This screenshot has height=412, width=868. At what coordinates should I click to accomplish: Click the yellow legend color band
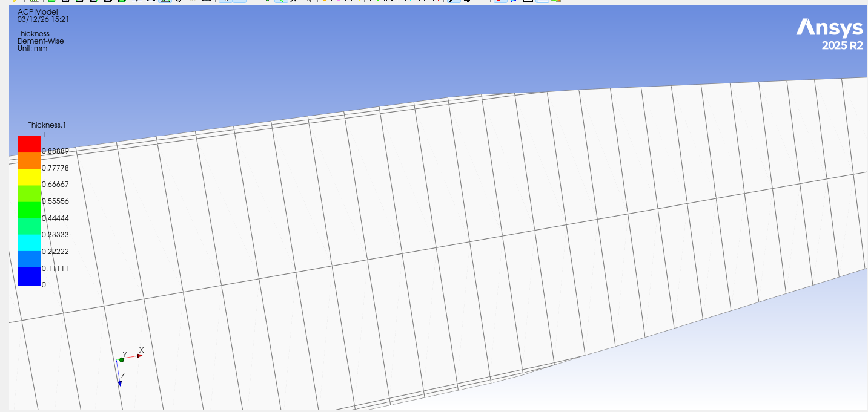coord(29,177)
